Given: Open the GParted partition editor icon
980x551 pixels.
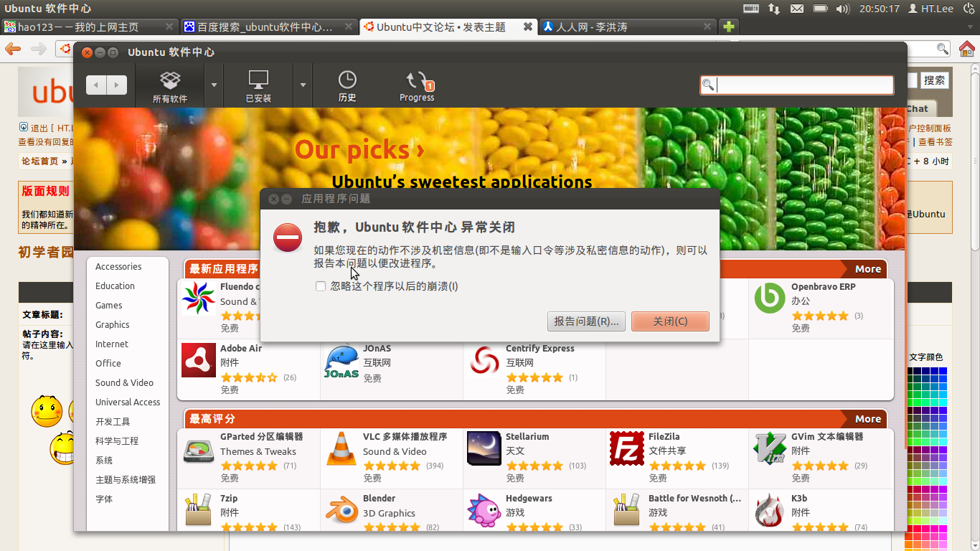Looking at the screenshot, I should (x=199, y=449).
